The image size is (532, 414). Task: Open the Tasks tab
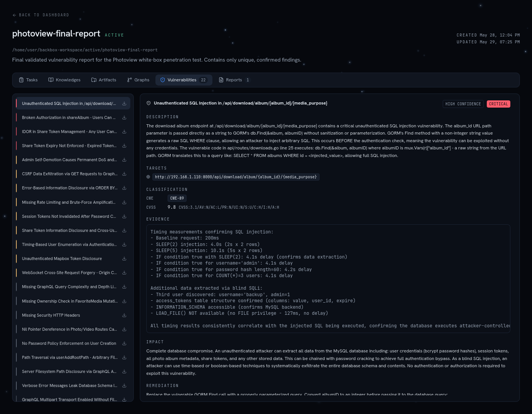(28, 80)
